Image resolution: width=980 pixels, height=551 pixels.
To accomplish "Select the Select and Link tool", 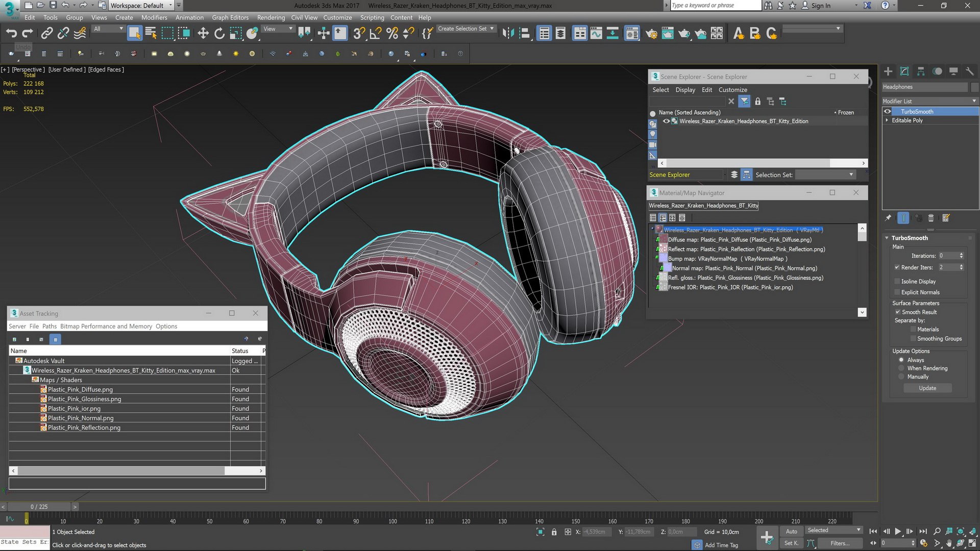I will [x=47, y=34].
